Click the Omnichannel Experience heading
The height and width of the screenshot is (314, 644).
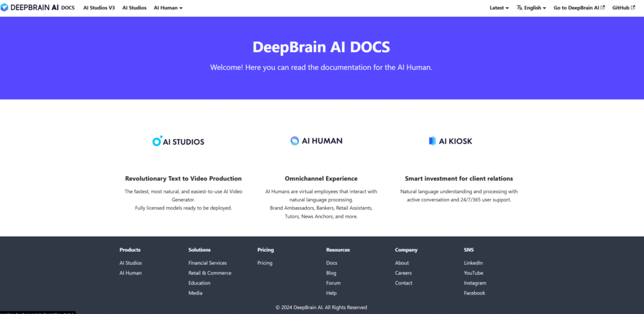pyautogui.click(x=321, y=179)
